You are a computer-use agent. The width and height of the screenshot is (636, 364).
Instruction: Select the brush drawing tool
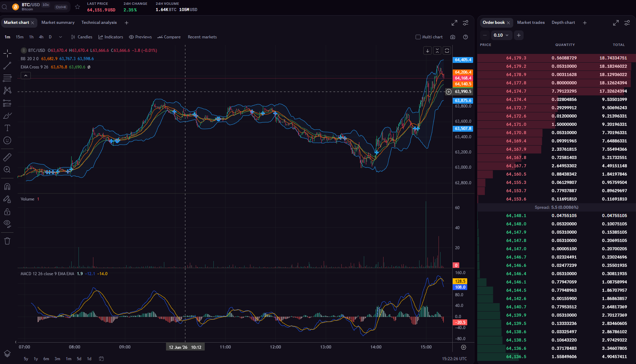(x=7, y=115)
